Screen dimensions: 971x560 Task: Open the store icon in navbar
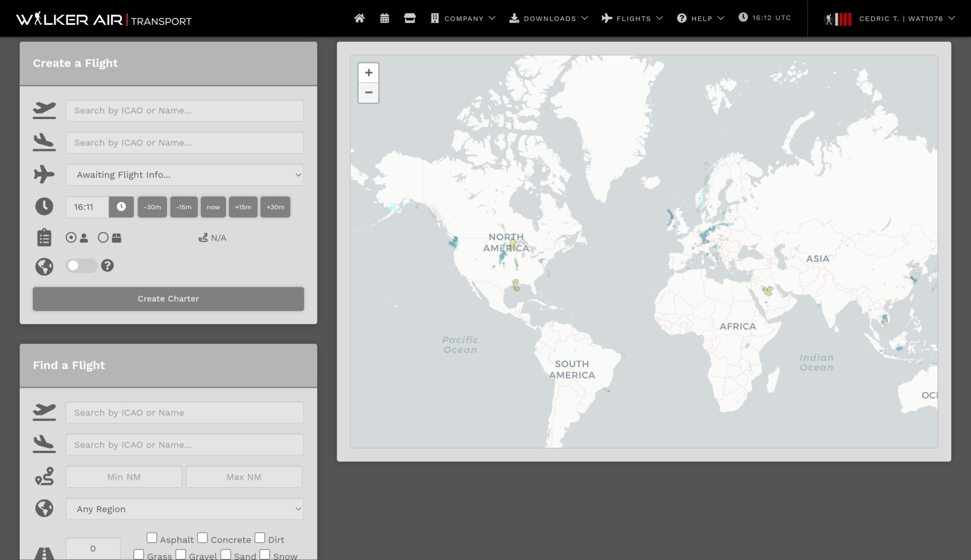coord(410,18)
